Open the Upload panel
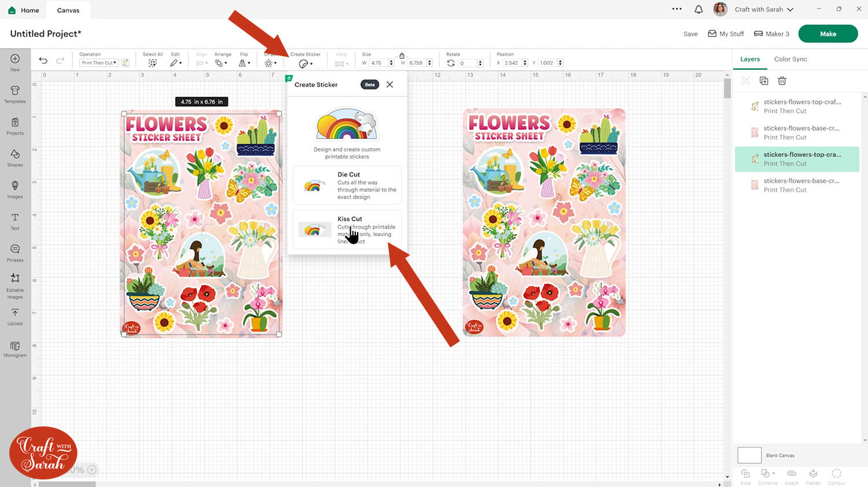Screen dimensions: 868x487 tap(15, 317)
